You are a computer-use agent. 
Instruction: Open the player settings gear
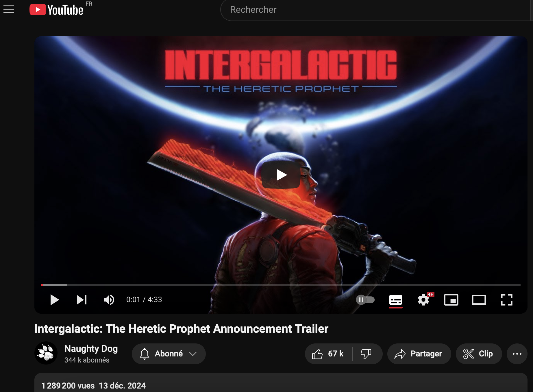pos(423,300)
